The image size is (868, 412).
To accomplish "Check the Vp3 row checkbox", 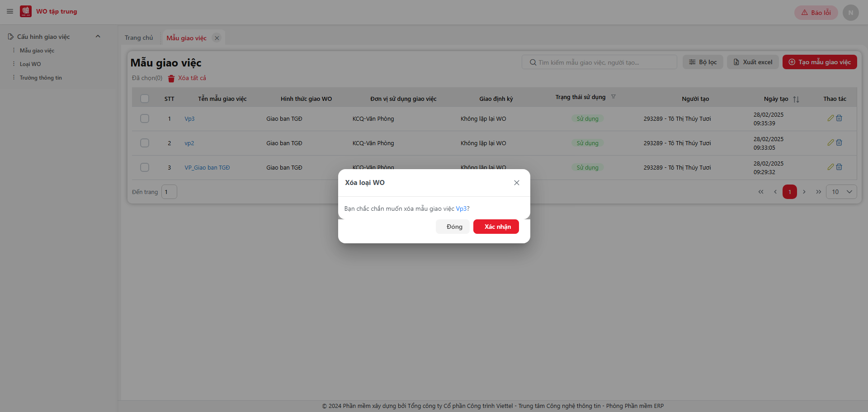I will [145, 118].
